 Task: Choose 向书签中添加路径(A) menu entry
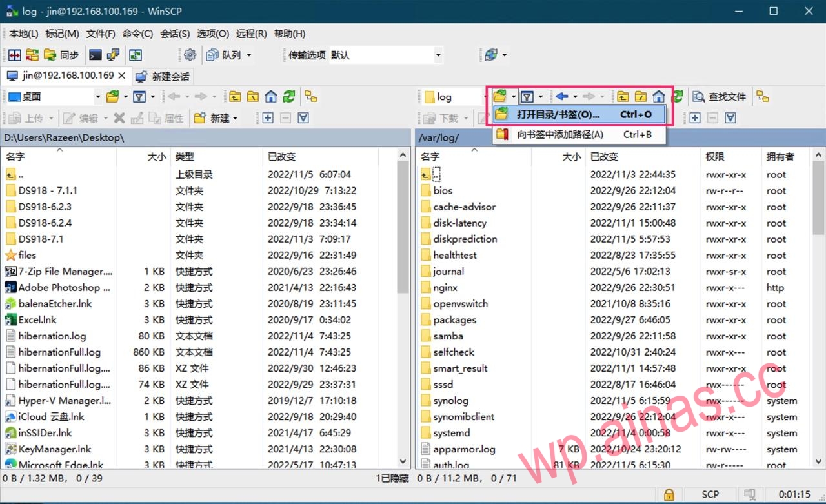[579, 134]
